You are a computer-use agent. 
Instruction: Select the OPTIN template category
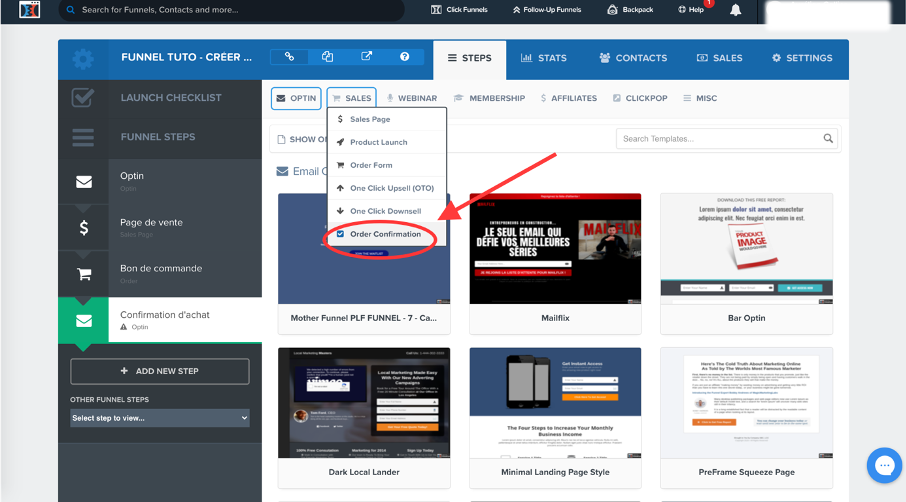pyautogui.click(x=296, y=98)
